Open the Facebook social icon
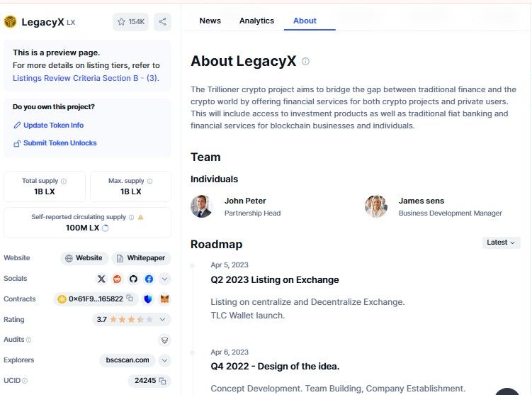The width and height of the screenshot is (532, 395). pos(149,279)
